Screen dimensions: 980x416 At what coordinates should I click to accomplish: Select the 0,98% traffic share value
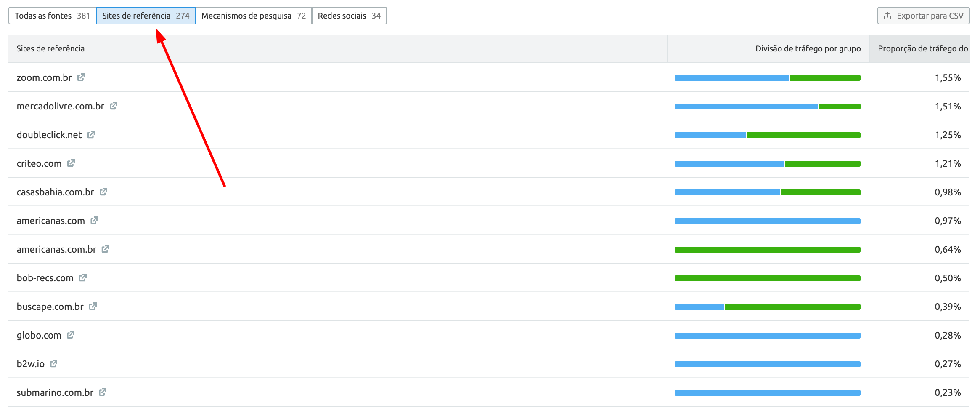pyautogui.click(x=948, y=192)
